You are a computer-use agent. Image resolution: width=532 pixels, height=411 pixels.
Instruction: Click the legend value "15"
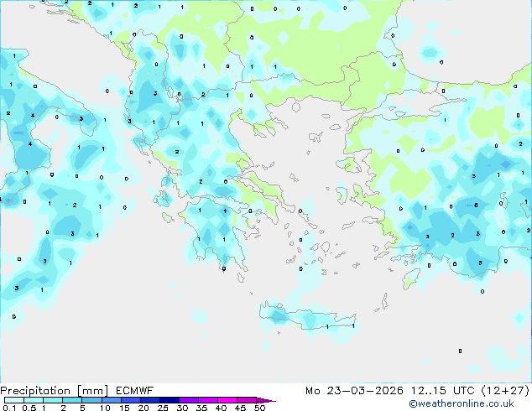pos(124,408)
